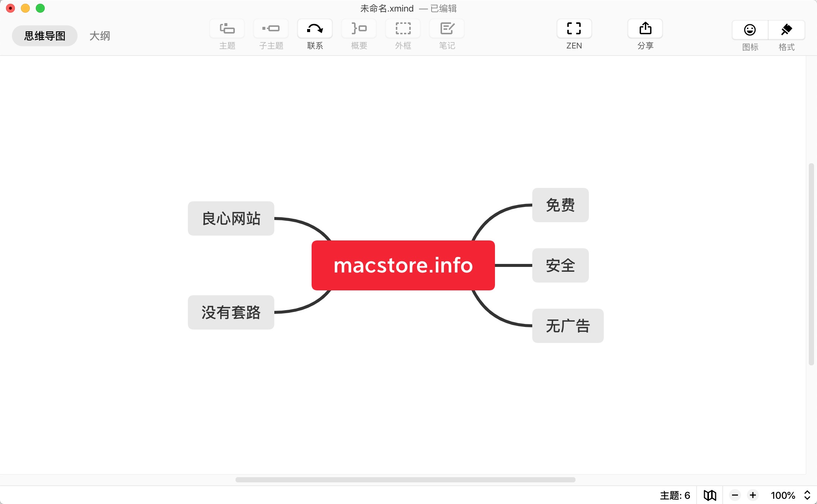Open the map overview icon in status bar
The width and height of the screenshot is (817, 504).
(x=710, y=495)
